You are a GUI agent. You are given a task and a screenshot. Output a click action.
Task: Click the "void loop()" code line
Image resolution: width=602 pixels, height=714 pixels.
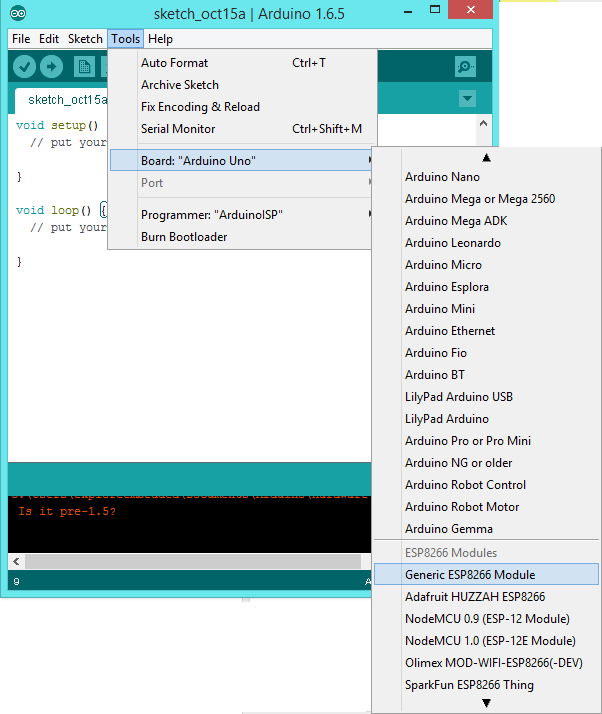tap(61, 210)
